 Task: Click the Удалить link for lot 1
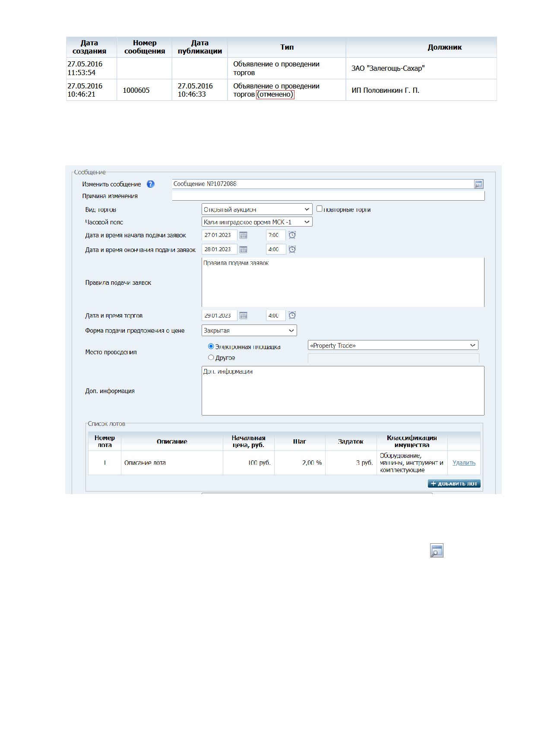click(x=464, y=463)
